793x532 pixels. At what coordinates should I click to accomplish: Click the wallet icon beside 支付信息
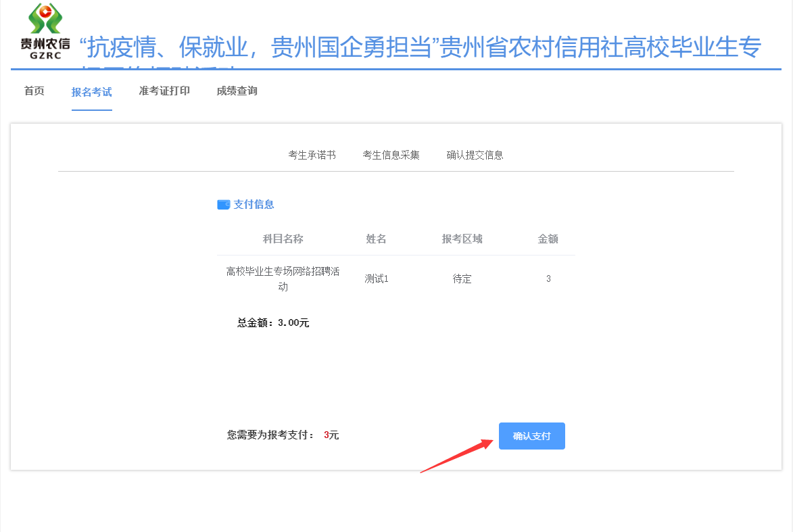point(223,205)
